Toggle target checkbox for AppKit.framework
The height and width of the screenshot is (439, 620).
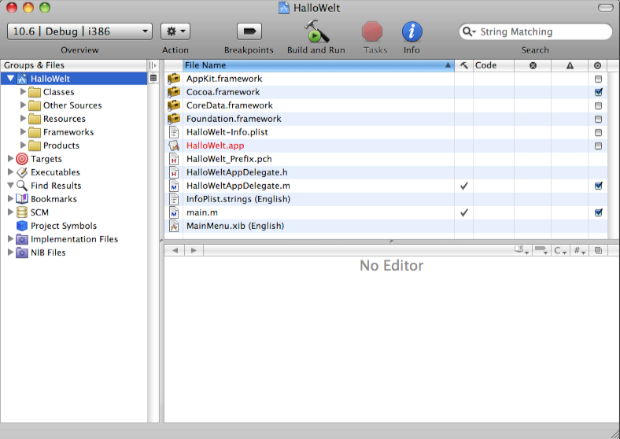[x=598, y=79]
